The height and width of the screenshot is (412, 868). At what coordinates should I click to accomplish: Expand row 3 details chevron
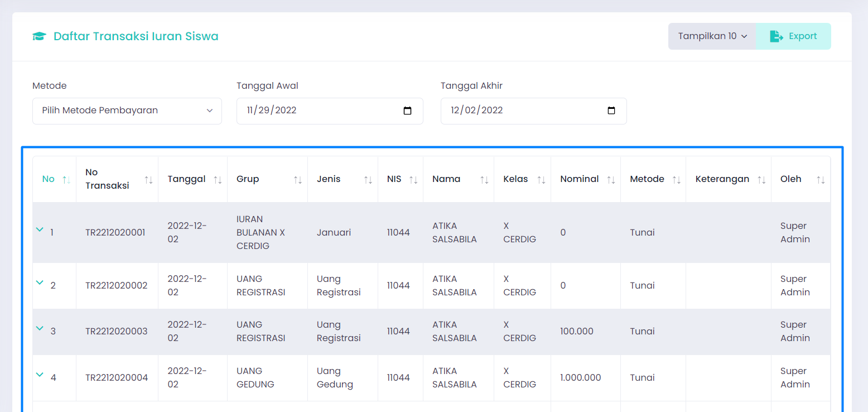click(x=40, y=328)
